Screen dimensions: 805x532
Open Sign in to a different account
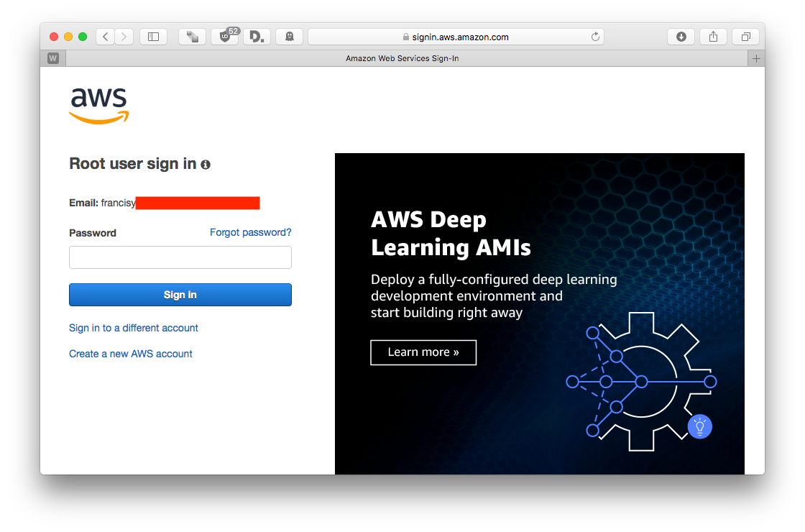134,328
